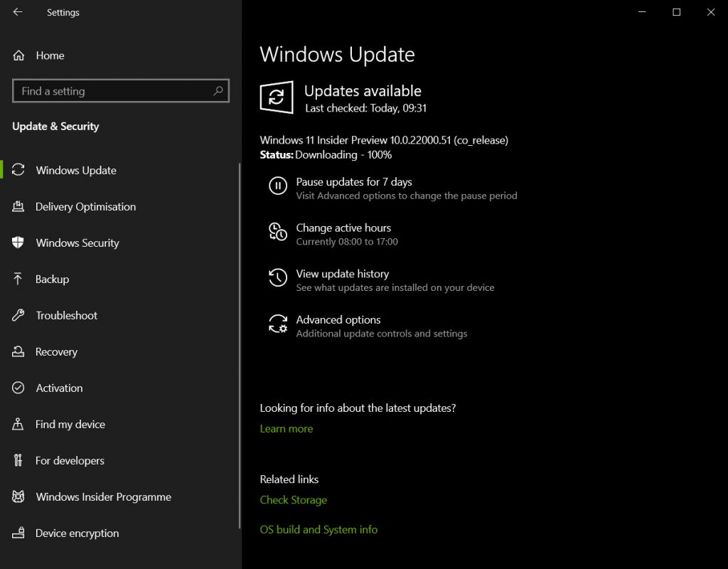728x569 pixels.
Task: Go back using the arrow icon
Action: (18, 12)
